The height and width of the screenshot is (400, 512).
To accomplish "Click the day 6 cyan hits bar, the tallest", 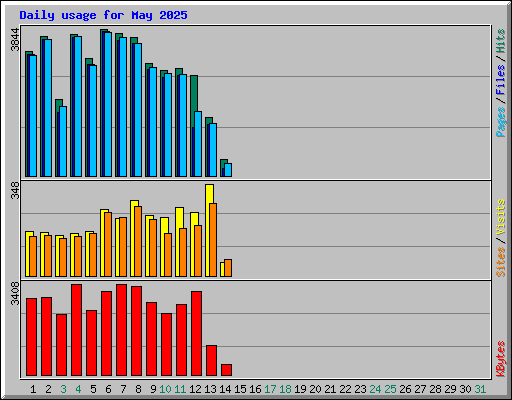I will (108, 104).
